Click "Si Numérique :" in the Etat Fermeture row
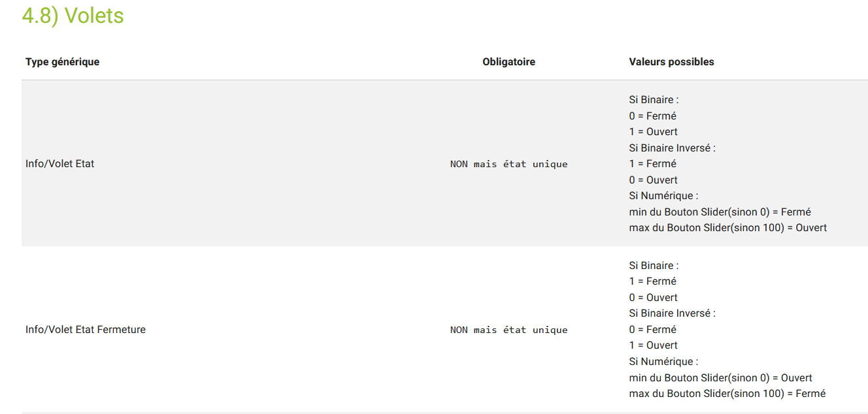This screenshot has width=868, height=414. [663, 362]
